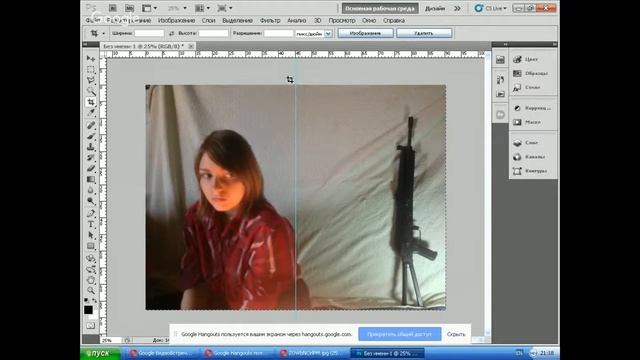Select the Brush tool

[x=91, y=136]
